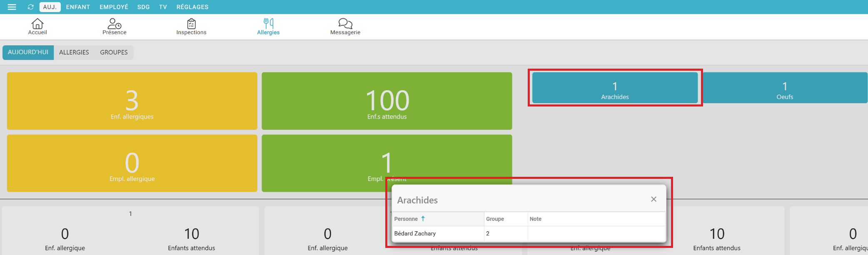Screen dimensions: 868x255
Task: Switch to the ALLERGIES tab
Action: pyautogui.click(x=74, y=52)
